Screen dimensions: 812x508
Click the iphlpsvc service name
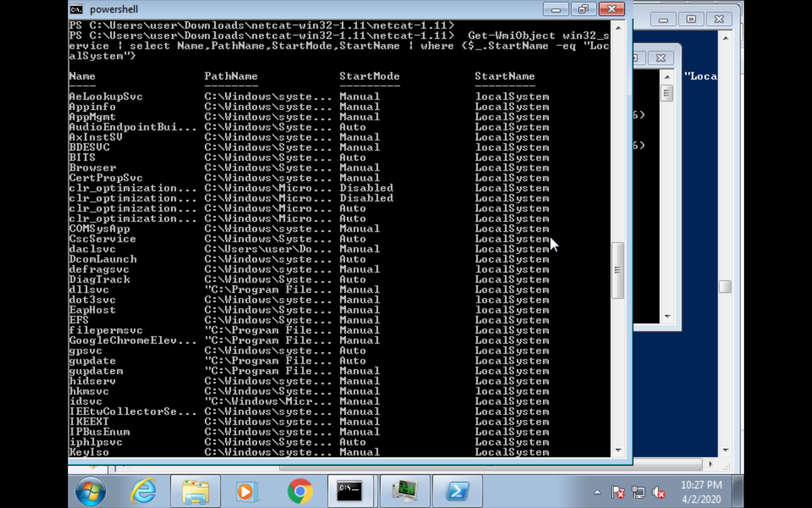coord(95,442)
